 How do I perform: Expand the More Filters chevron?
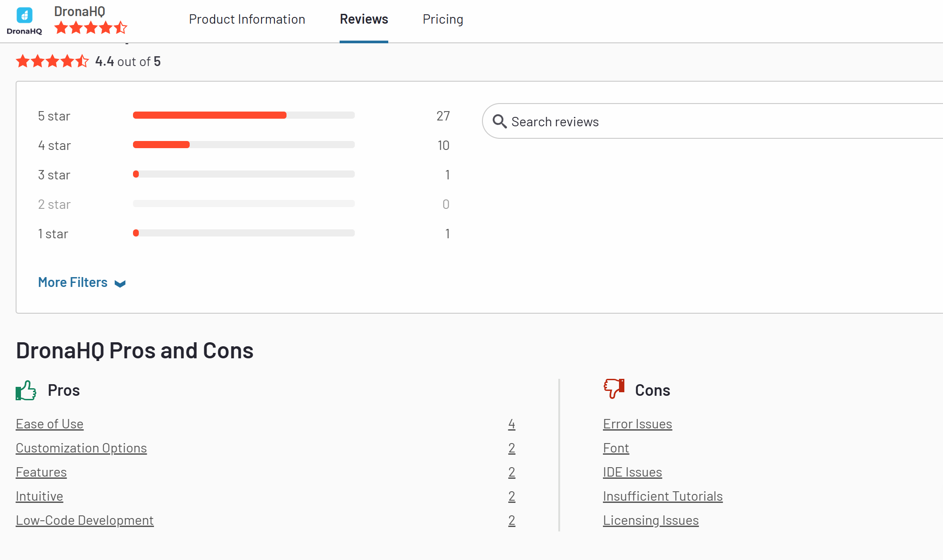click(120, 283)
